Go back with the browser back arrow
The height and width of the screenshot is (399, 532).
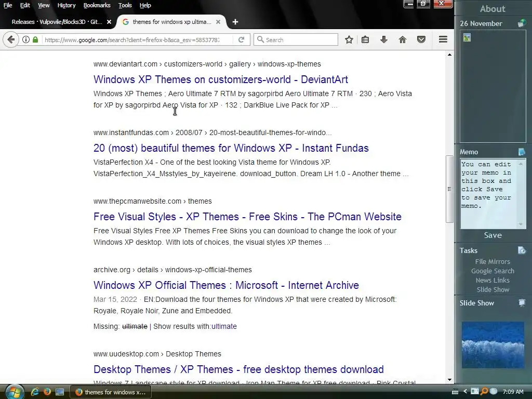[x=11, y=39]
